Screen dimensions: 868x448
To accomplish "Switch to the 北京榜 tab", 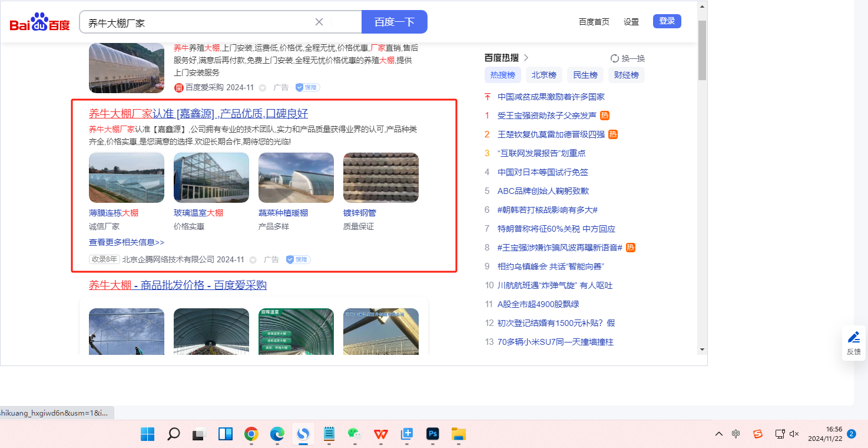I will pos(544,75).
